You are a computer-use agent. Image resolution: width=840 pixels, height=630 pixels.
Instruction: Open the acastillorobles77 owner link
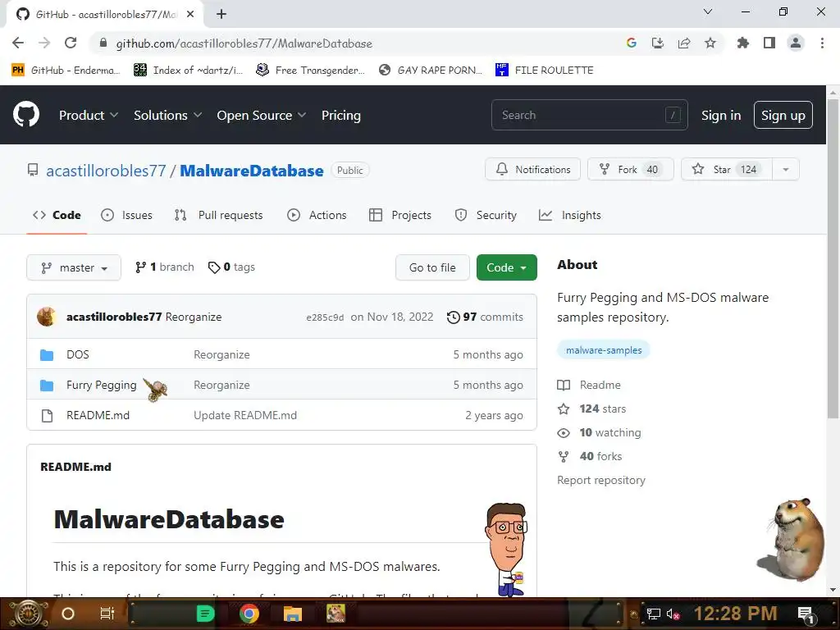click(106, 171)
